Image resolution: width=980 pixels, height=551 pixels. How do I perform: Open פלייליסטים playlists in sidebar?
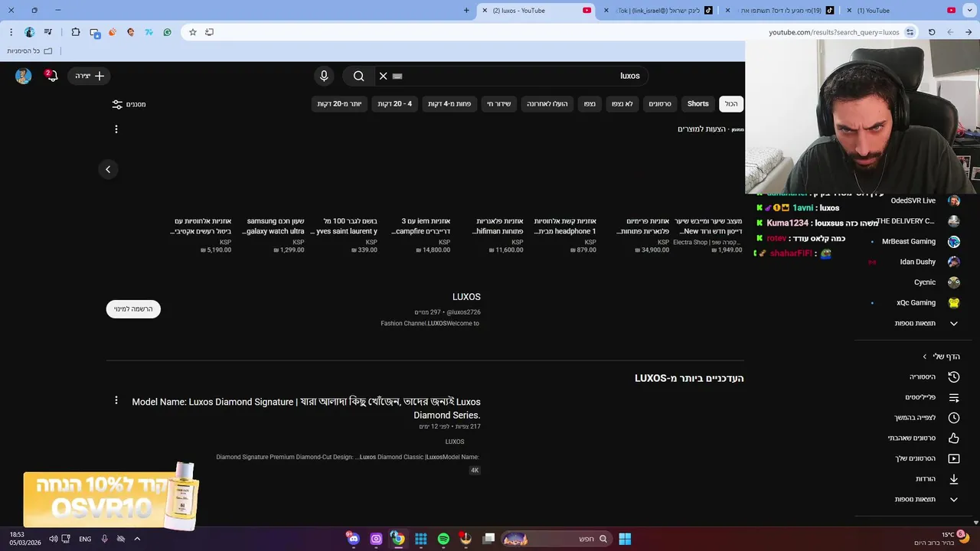tap(915, 398)
